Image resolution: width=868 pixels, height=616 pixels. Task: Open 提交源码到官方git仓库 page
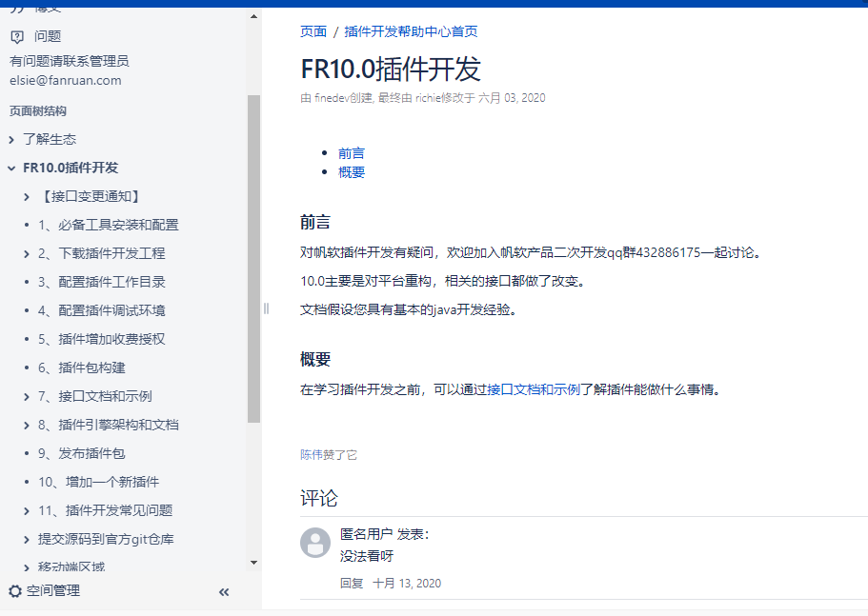(x=106, y=539)
